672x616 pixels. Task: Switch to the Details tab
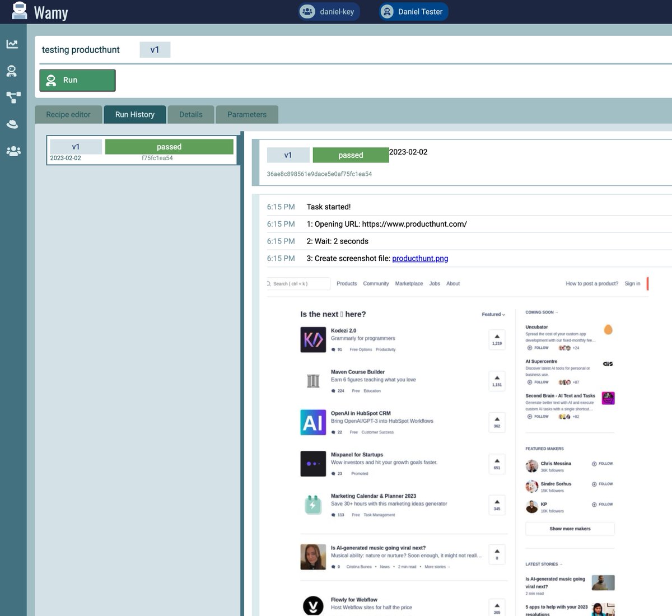pos(191,114)
